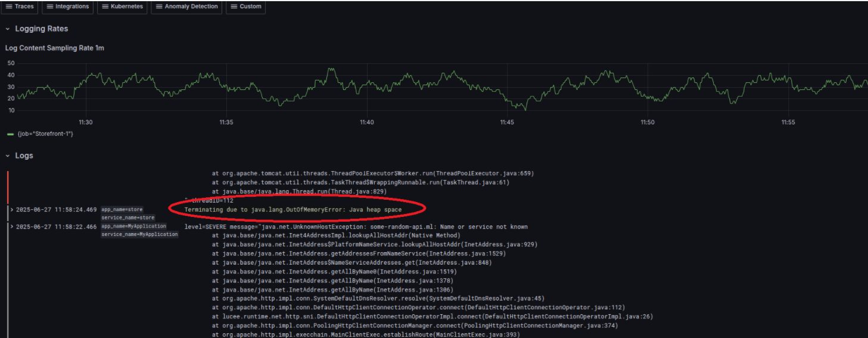The width and height of the screenshot is (868, 338).
Task: Collapse the Logging Rates row
Action: coord(8,29)
